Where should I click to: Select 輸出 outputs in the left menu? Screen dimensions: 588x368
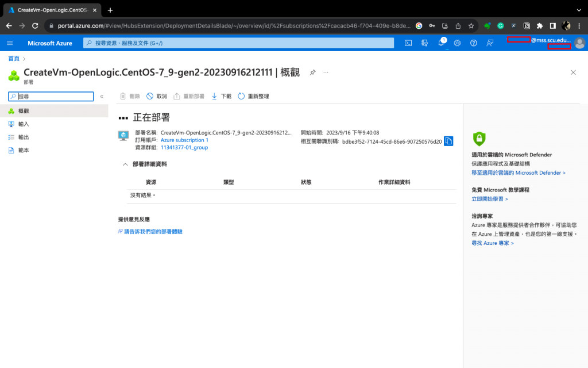54,137
